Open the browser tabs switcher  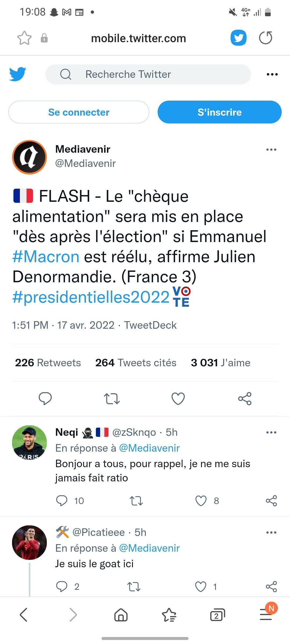point(217,615)
